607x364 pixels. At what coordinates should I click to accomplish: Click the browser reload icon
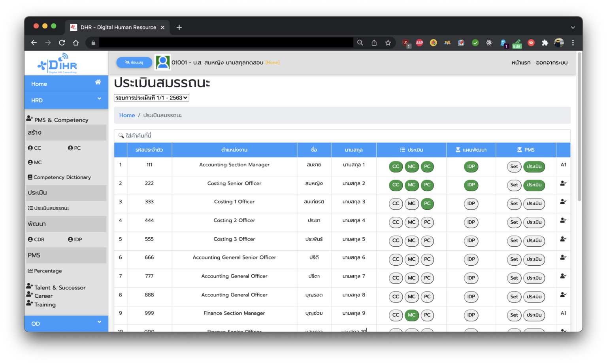[x=62, y=43]
